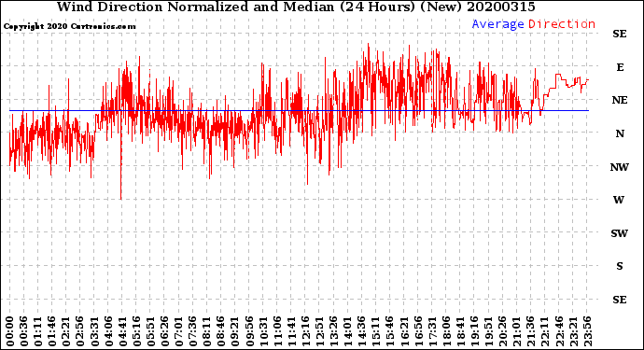
Task: Click the 07:36 time label
Action: point(192,331)
